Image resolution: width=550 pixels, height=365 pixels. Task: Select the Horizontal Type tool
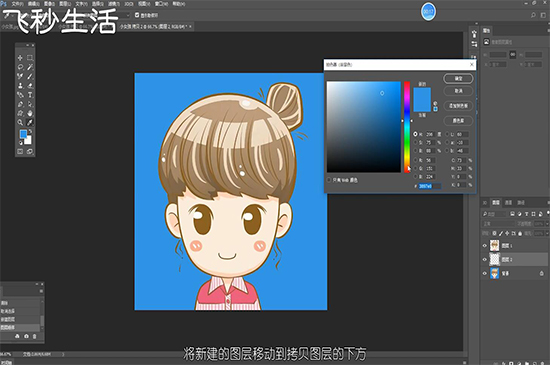(x=30, y=95)
